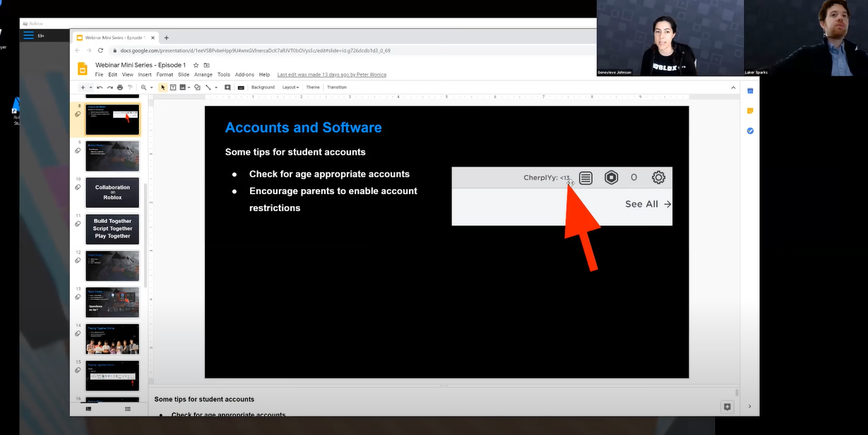Select the Shape tool
Screen dimensions: 868x435
(x=197, y=88)
